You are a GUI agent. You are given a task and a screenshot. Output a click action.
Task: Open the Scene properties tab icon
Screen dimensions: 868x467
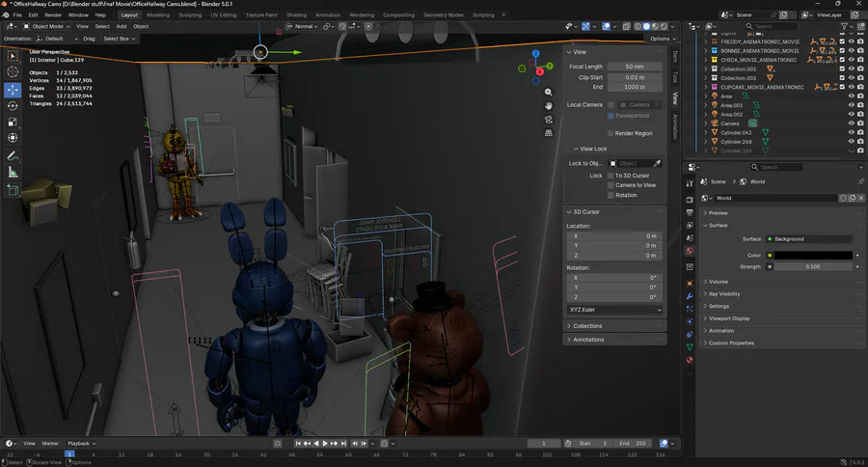690,238
